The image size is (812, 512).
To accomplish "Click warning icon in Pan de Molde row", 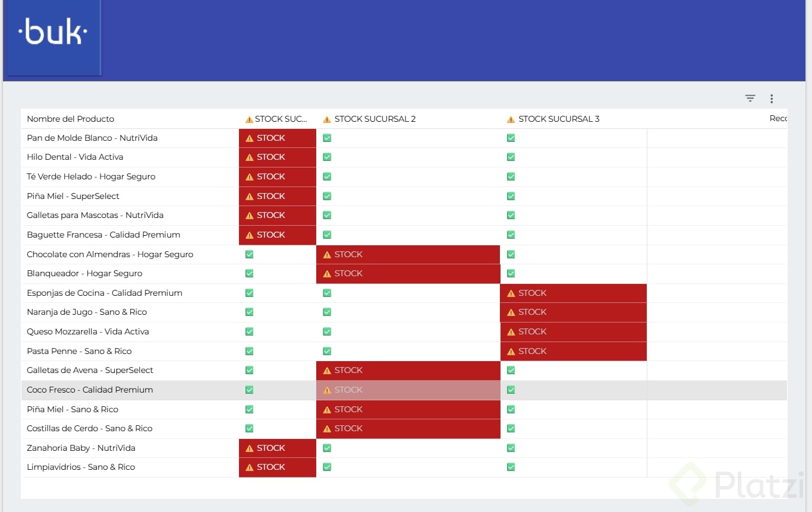I will pyautogui.click(x=250, y=138).
